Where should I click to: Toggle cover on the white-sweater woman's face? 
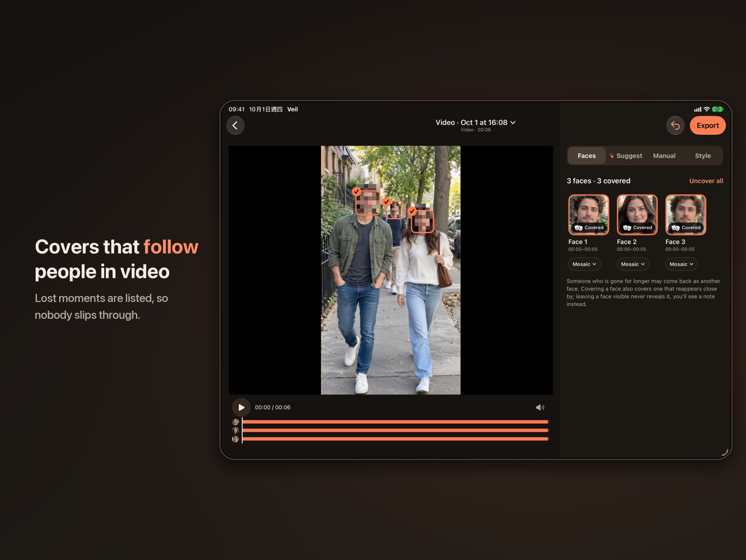pos(422,221)
